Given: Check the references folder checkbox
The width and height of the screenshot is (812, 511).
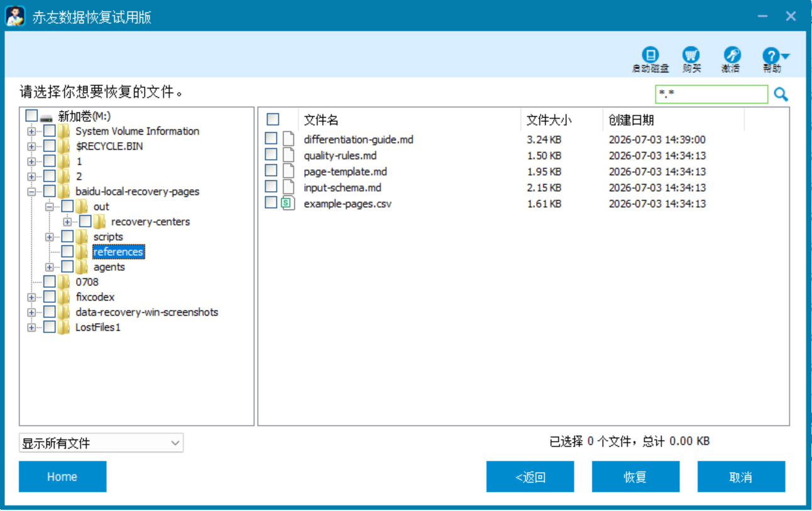Looking at the screenshot, I should tap(67, 251).
